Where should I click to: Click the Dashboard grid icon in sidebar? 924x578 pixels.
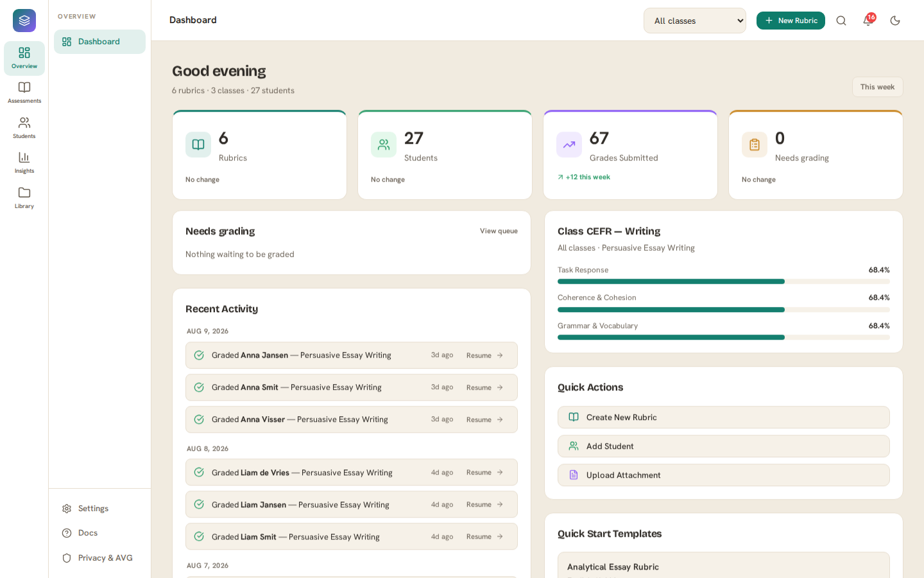(67, 42)
